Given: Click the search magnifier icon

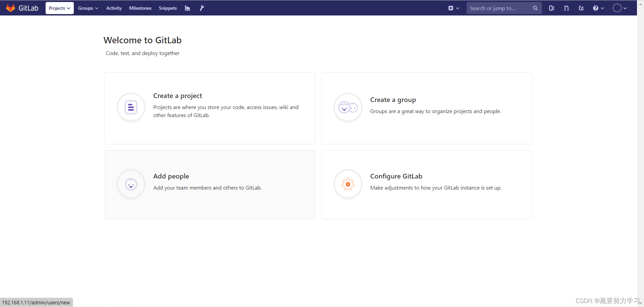Looking at the screenshot, I should tap(535, 8).
